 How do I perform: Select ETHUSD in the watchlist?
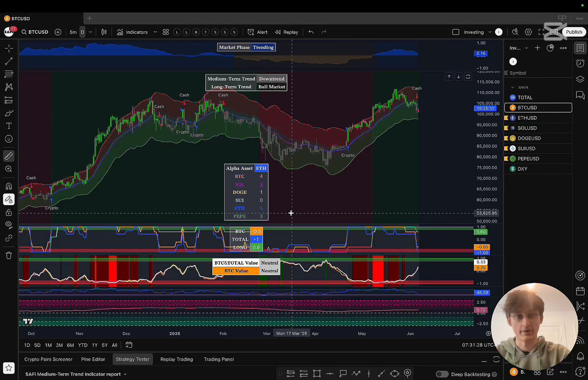click(x=527, y=118)
